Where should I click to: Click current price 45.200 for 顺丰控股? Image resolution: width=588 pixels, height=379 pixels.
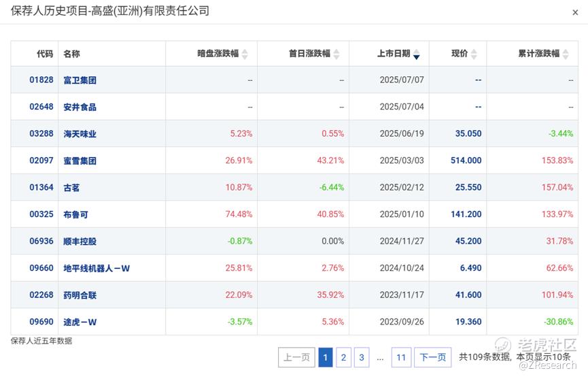(468, 242)
